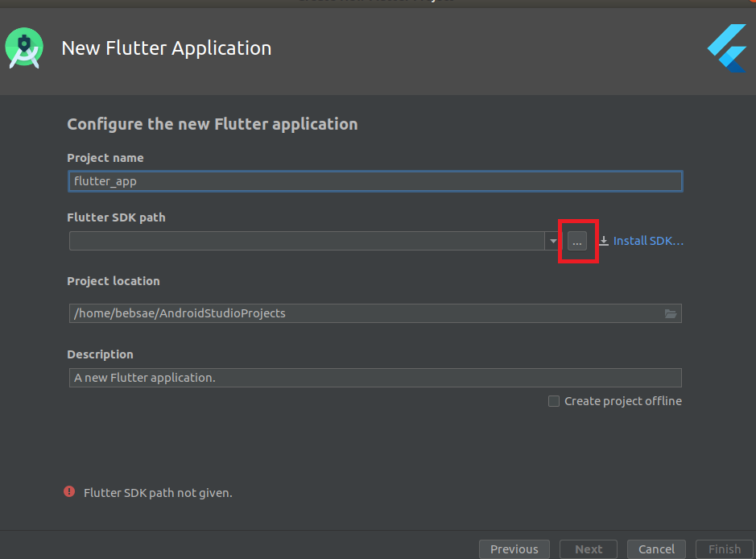The width and height of the screenshot is (756, 559).
Task: Focus the Project name input field
Action: point(375,181)
